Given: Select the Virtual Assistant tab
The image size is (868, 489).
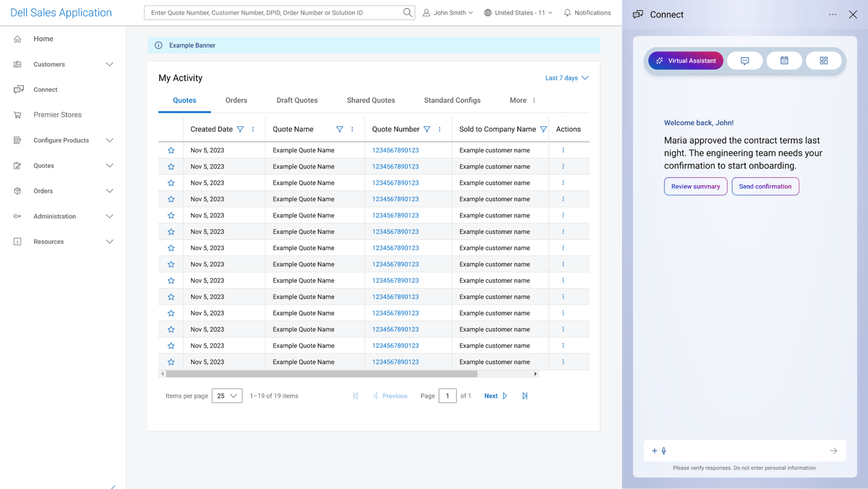Looking at the screenshot, I should pos(686,61).
